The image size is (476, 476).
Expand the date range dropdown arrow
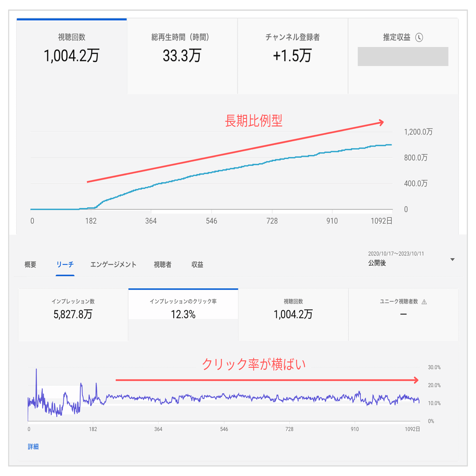click(452, 259)
